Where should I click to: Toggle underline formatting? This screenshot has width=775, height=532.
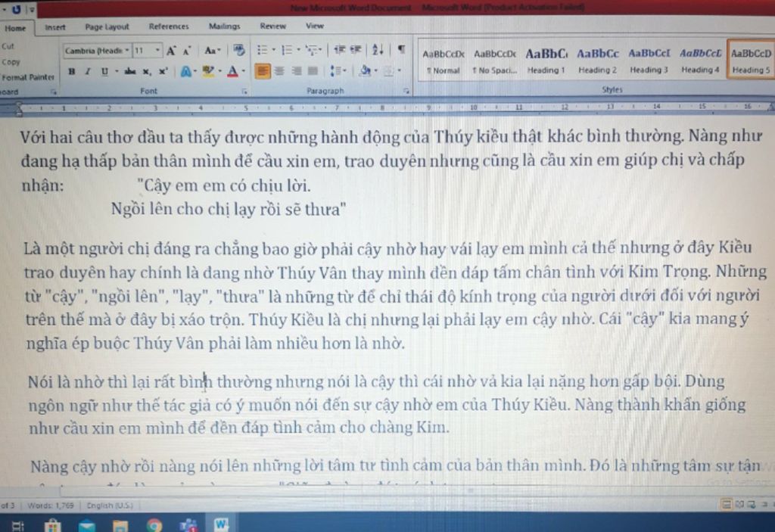[x=104, y=71]
